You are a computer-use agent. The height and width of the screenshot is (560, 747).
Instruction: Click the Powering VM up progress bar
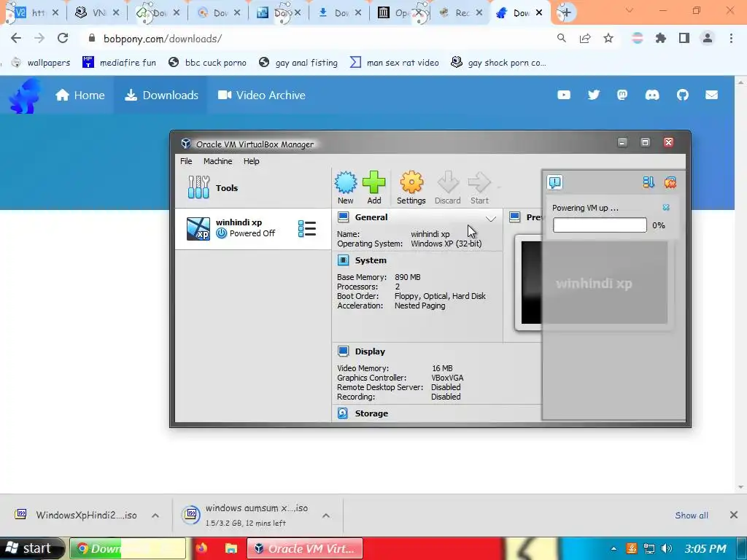pos(600,225)
